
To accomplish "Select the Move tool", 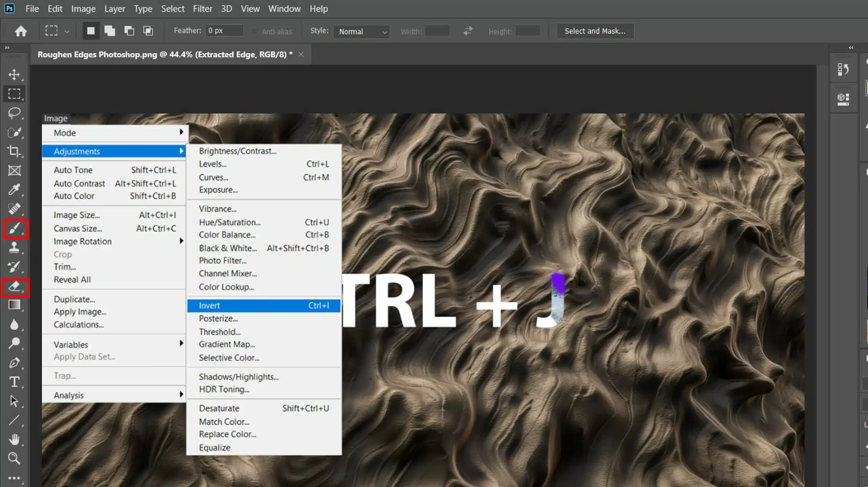I will (x=14, y=74).
